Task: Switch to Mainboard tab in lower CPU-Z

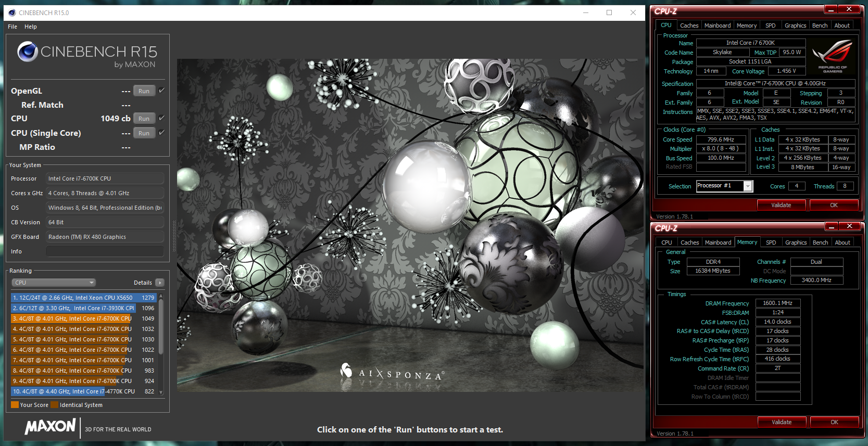Action: (x=718, y=243)
